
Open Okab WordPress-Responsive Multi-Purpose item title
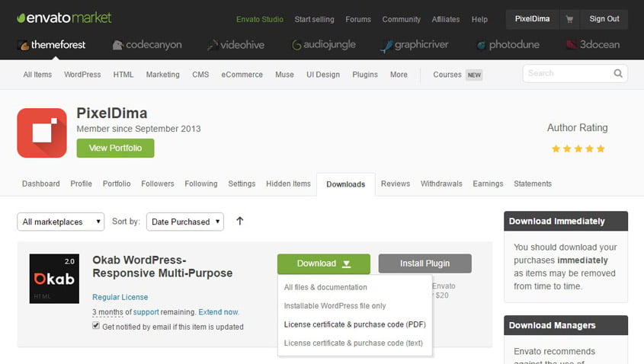click(x=162, y=267)
